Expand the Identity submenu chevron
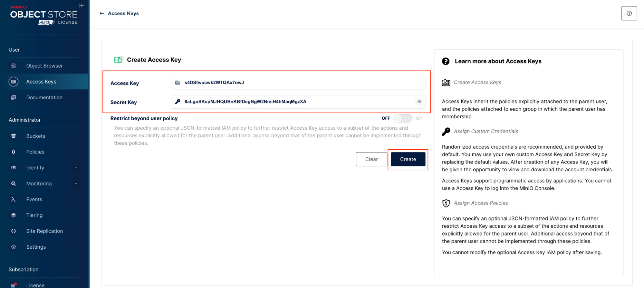The height and width of the screenshot is (288, 644). (x=76, y=168)
